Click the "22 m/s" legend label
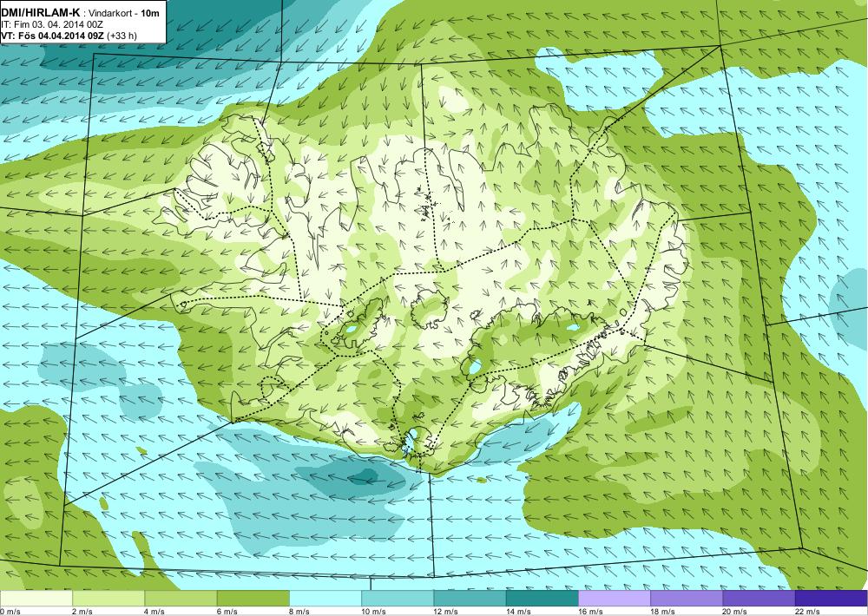The width and height of the screenshot is (868, 616). (808, 612)
